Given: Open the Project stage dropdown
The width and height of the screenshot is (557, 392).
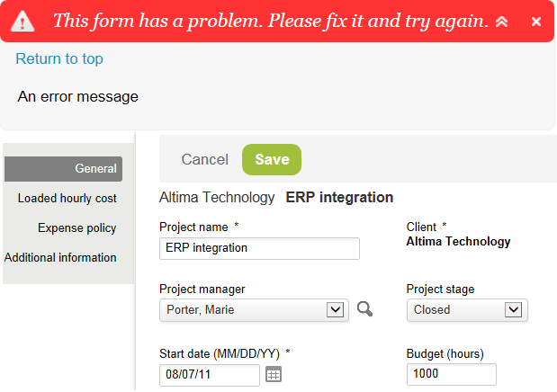Looking at the screenshot, I should (514, 309).
